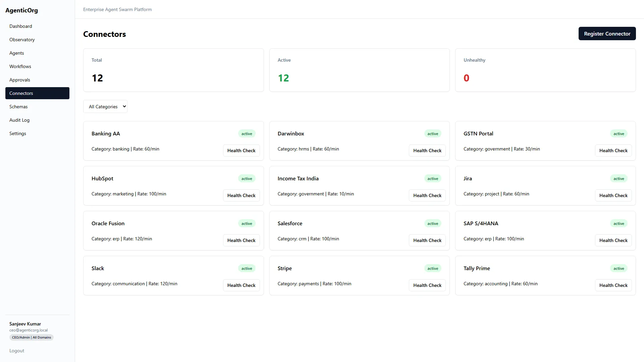Click the active badge on Salesforce

tap(433, 224)
